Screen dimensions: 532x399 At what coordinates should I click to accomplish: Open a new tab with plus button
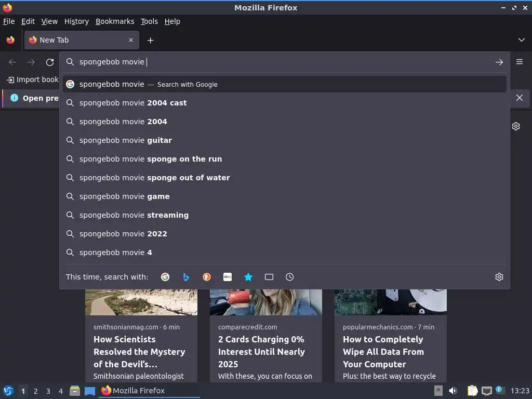(x=150, y=41)
